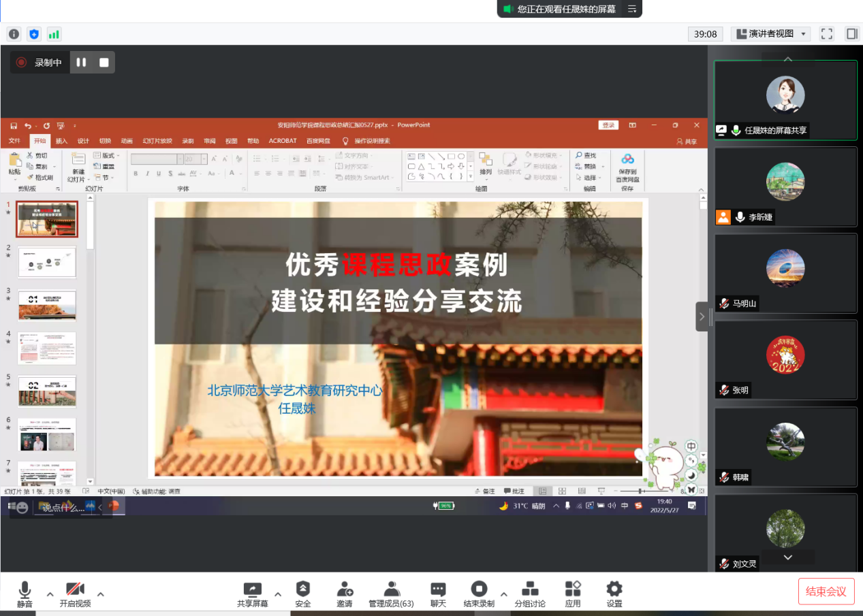Open Security (安全) settings
The height and width of the screenshot is (616, 863).
pyautogui.click(x=303, y=594)
